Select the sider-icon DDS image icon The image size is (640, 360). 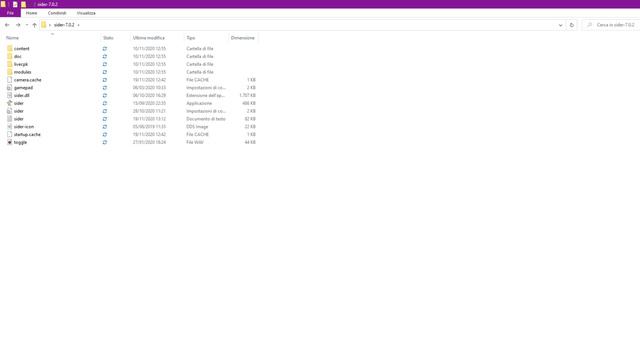coord(10,127)
